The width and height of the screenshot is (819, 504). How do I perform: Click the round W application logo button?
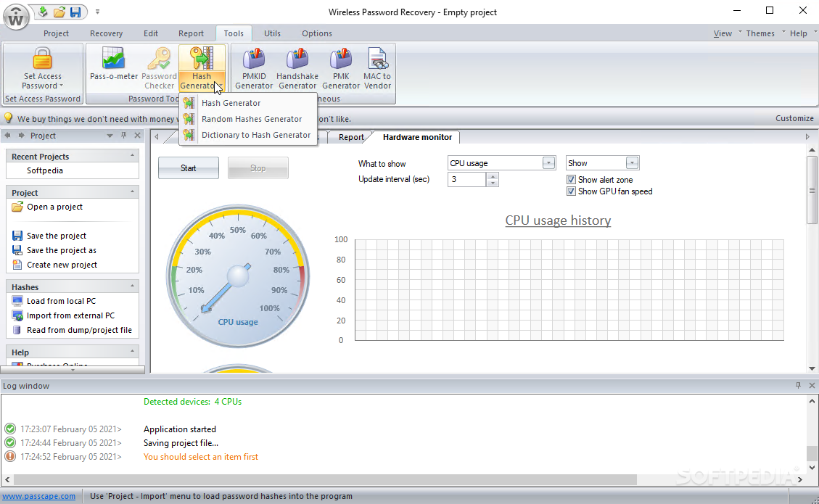[x=16, y=17]
